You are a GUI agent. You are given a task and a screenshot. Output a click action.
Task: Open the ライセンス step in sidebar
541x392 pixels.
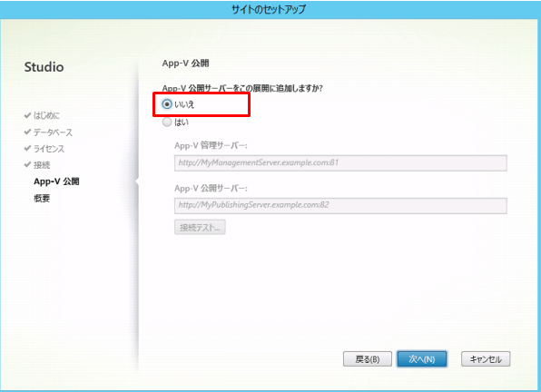[x=49, y=149]
